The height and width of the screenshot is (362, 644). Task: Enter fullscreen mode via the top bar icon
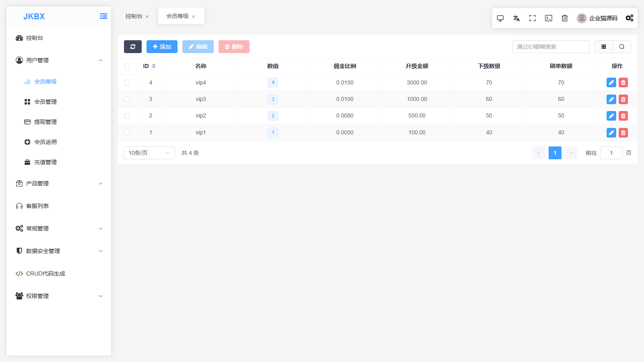click(533, 18)
